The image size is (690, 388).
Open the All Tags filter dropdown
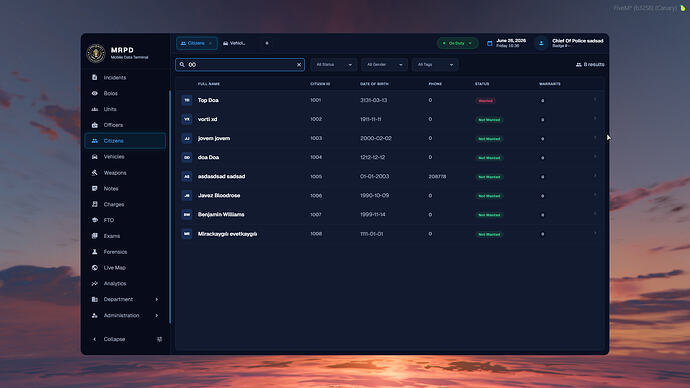[x=435, y=65]
